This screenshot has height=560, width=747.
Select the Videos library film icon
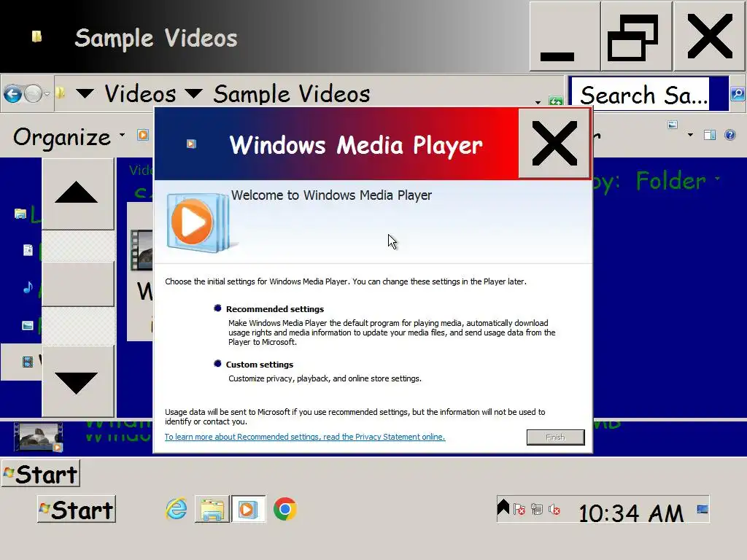pyautogui.click(x=28, y=362)
